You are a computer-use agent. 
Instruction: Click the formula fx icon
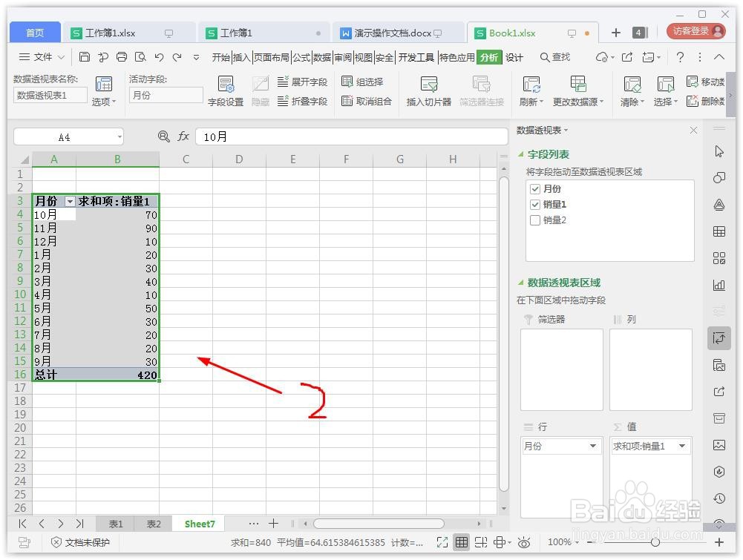pos(183,136)
